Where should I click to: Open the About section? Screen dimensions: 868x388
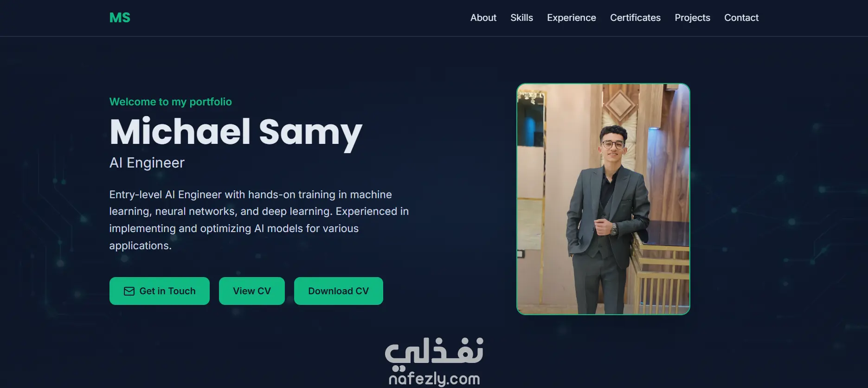[x=483, y=18]
